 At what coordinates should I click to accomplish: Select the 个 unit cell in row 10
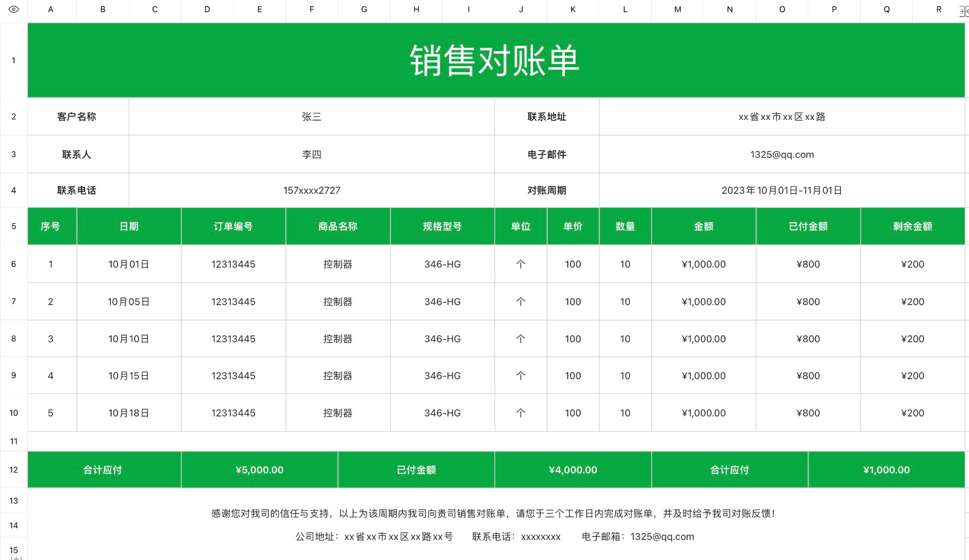pos(521,413)
